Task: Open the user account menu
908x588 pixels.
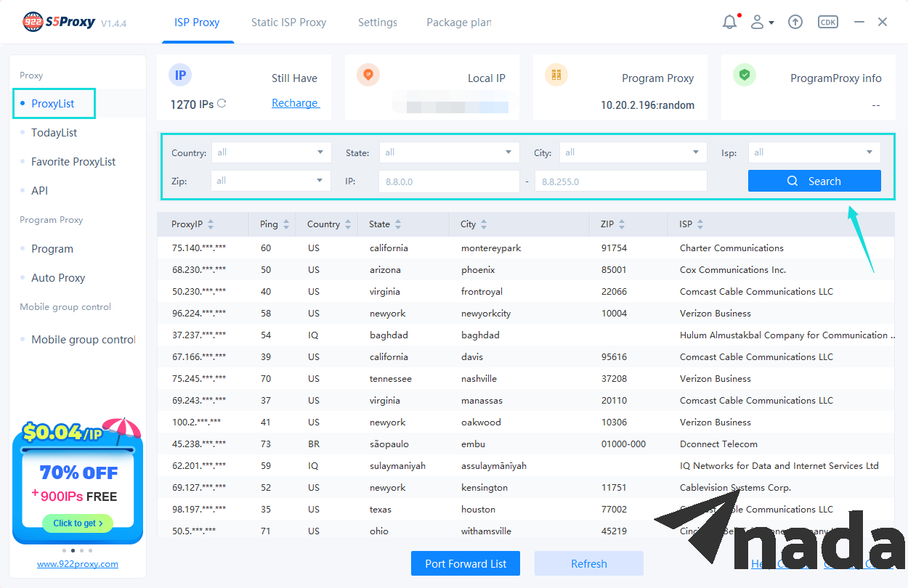Action: (761, 23)
